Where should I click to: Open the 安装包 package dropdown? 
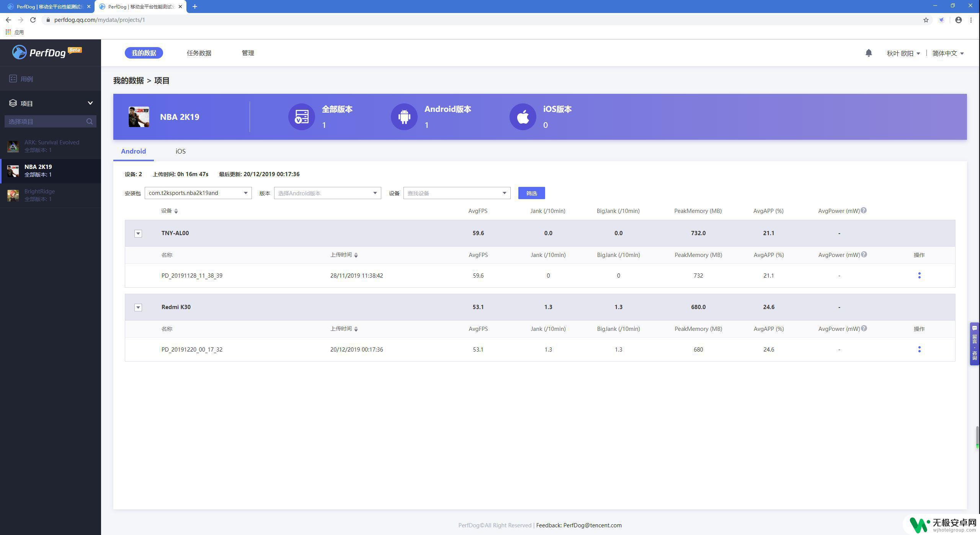tap(198, 193)
